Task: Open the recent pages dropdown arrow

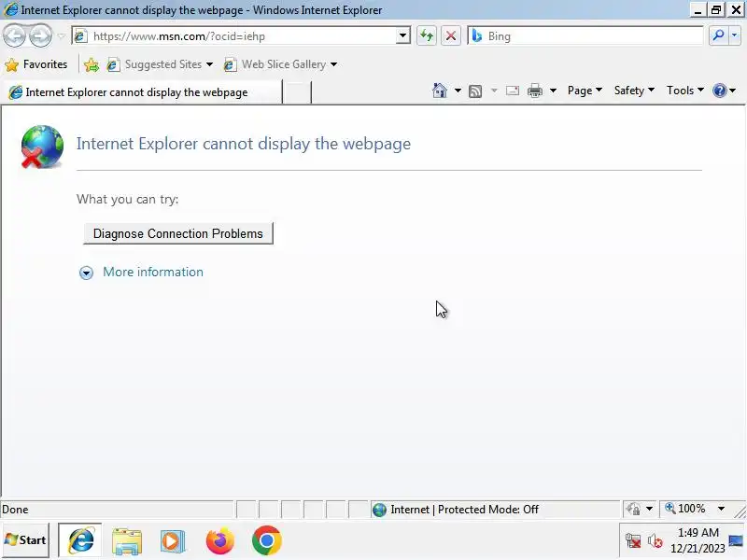Action: [x=61, y=36]
